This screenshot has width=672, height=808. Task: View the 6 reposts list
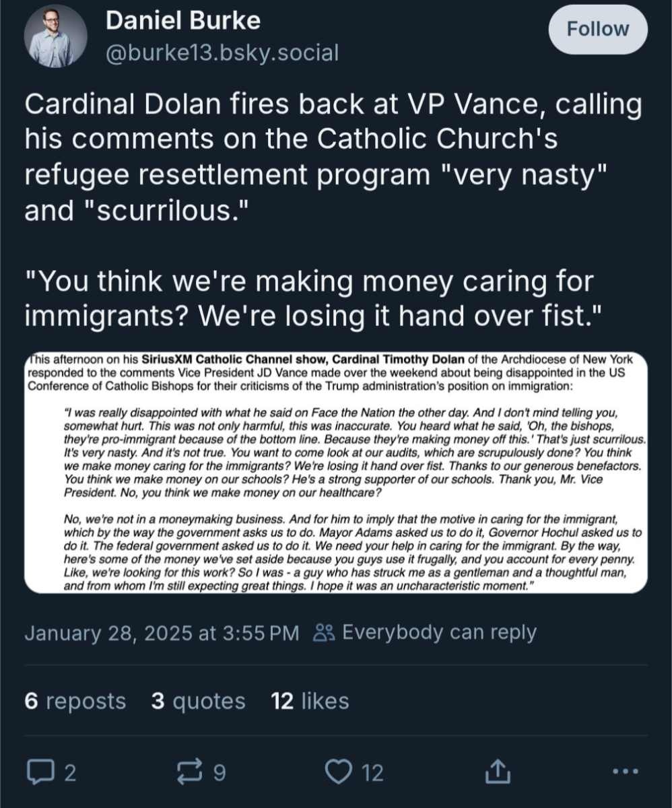click(x=75, y=701)
